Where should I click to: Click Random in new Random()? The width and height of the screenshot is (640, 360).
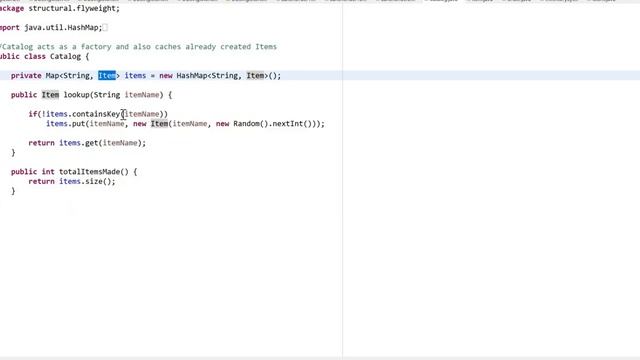(x=246, y=124)
